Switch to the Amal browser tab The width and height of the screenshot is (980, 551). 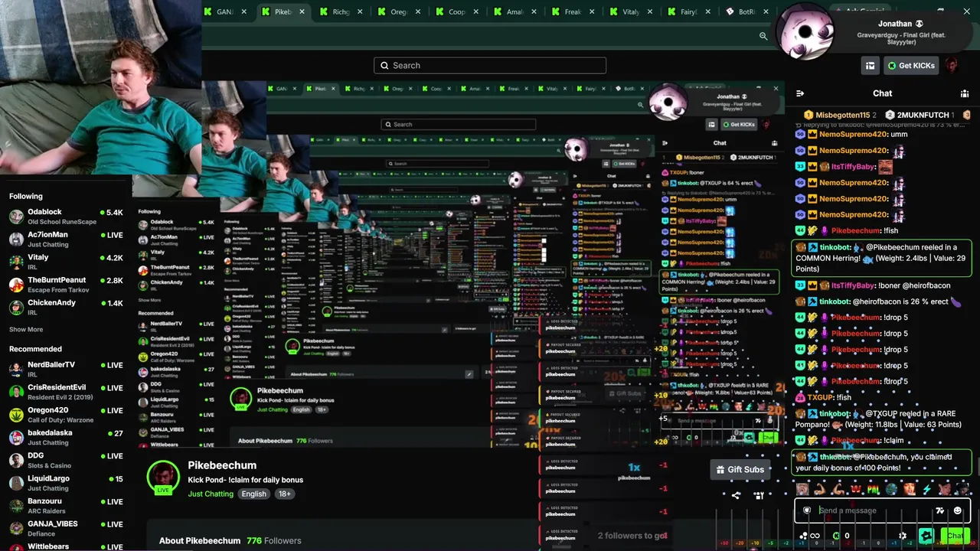[x=514, y=12]
